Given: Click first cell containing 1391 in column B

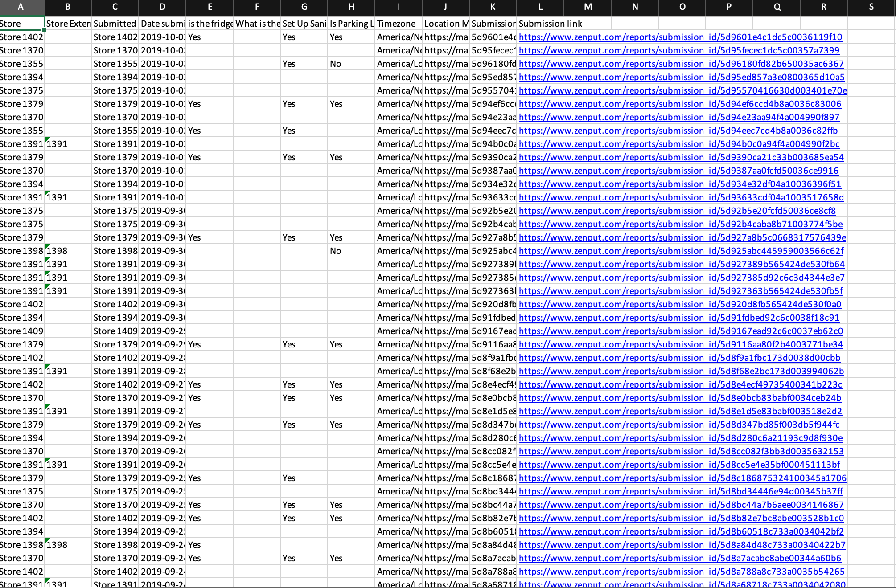Looking at the screenshot, I should 68,144.
